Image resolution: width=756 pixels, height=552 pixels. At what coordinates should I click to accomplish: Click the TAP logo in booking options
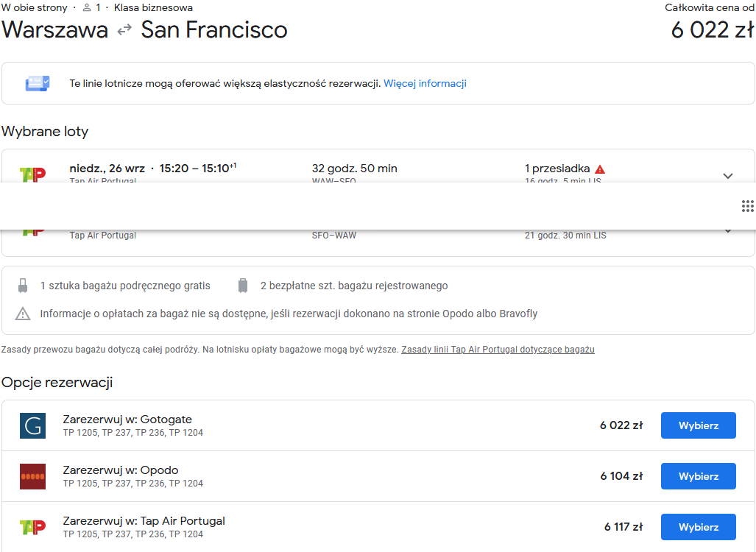pos(33,527)
